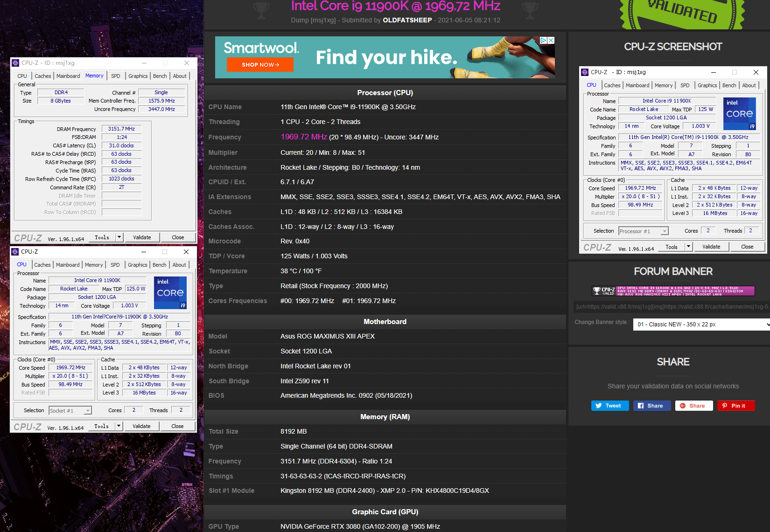Click the Intel Core i9 11900K page title
The height and width of the screenshot is (532, 770).
tap(396, 6)
